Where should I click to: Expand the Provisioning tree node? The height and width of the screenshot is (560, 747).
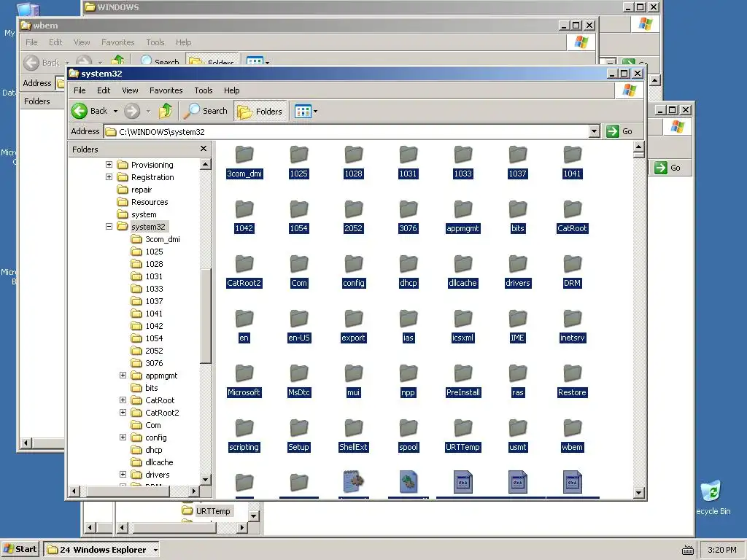click(x=109, y=164)
